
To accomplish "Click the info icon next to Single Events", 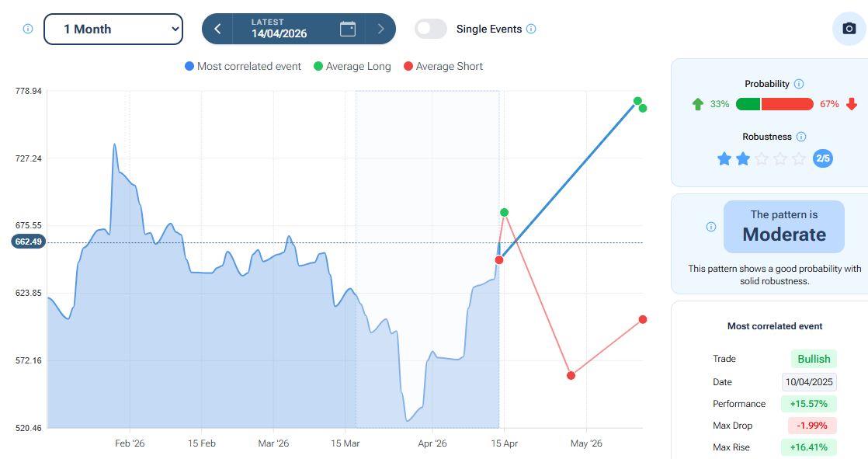I will 531,29.
